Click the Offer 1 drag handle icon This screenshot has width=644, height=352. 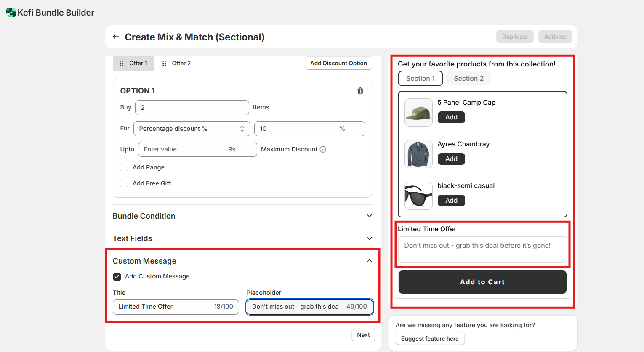click(x=121, y=63)
